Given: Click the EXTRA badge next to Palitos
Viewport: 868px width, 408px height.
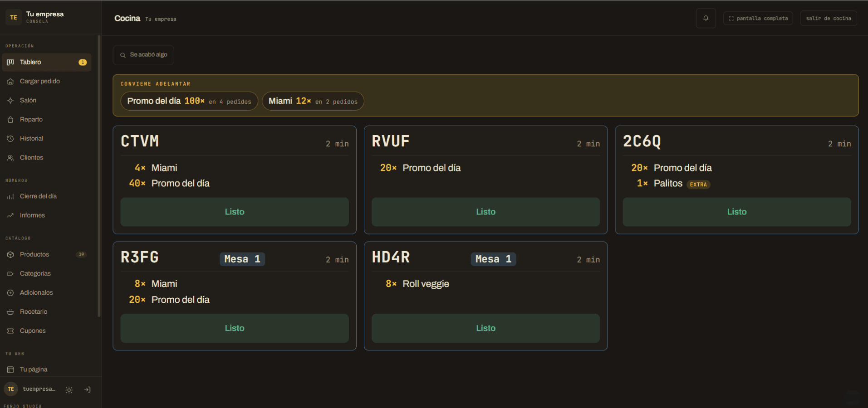Looking at the screenshot, I should (698, 185).
